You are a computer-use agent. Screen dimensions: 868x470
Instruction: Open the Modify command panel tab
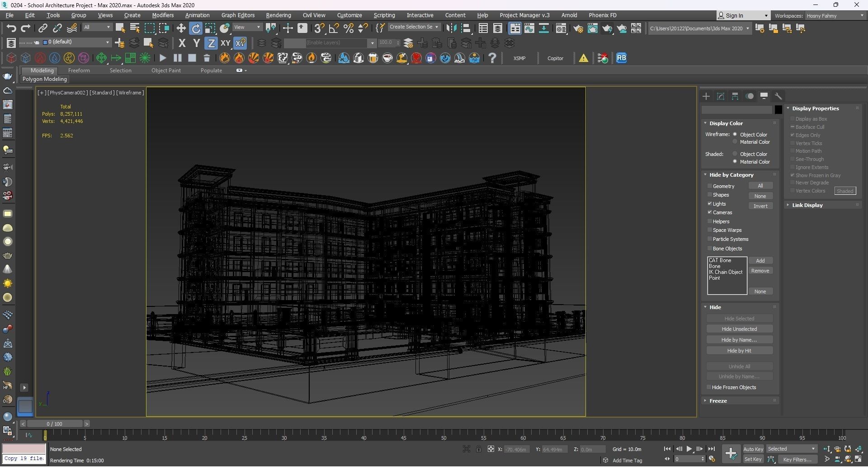[721, 96]
